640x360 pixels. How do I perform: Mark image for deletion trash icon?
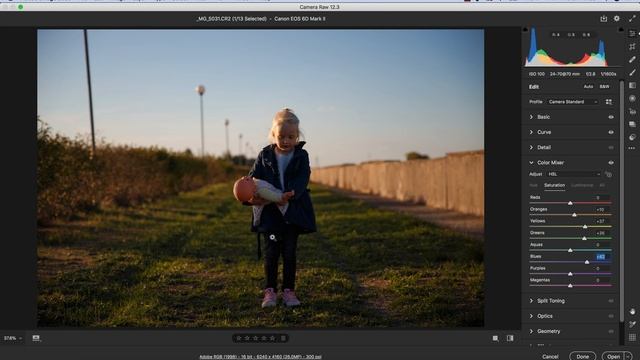pyautogui.click(x=284, y=338)
